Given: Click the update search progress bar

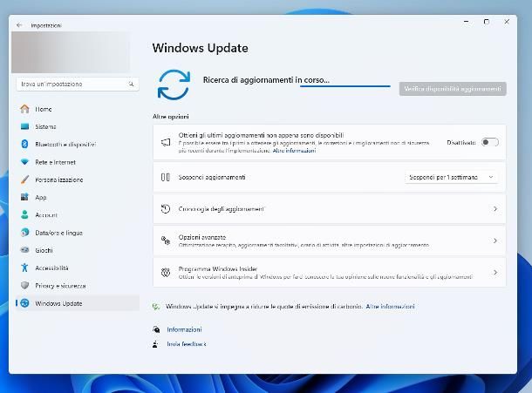Looking at the screenshot, I should click(345, 86).
